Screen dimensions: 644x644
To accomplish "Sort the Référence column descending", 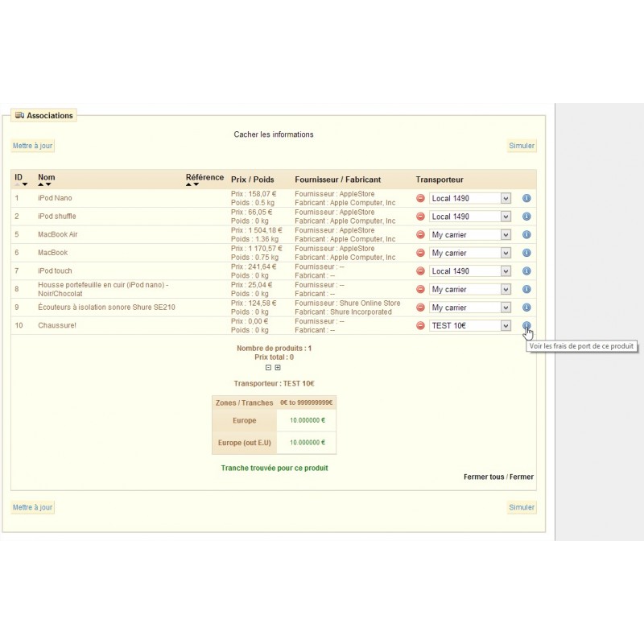I will pos(196,185).
